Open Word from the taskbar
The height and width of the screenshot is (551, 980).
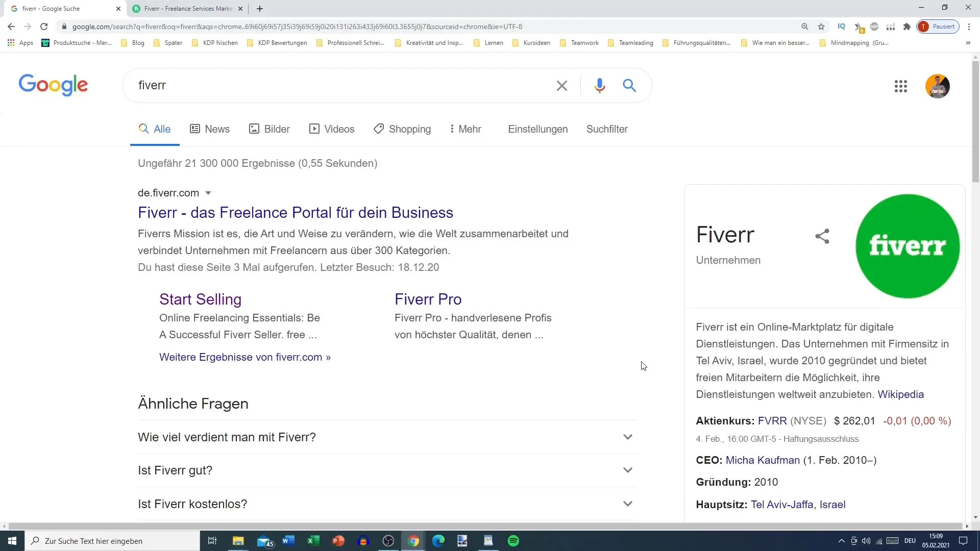click(288, 541)
